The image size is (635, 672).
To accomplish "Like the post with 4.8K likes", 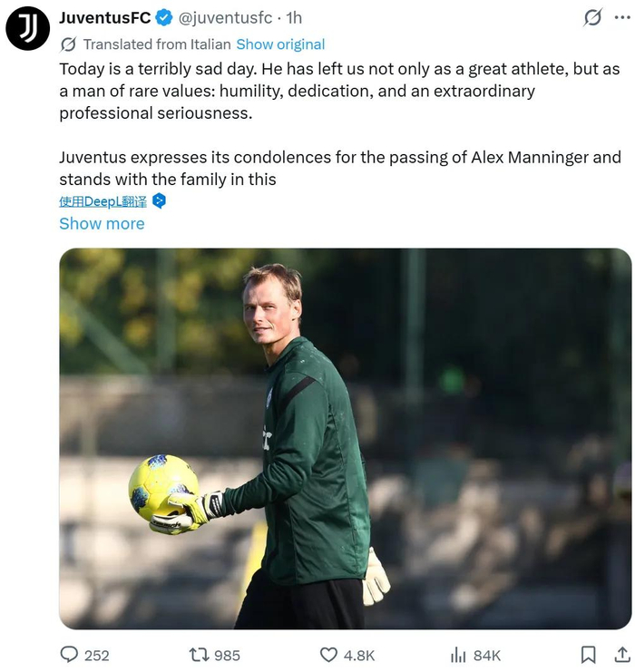I will click(329, 654).
